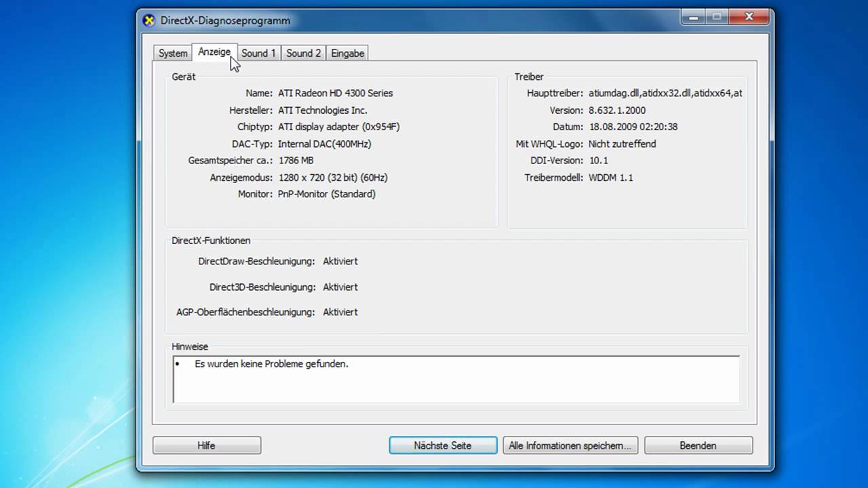Click the 1280 x 720 (32 bit) (60Hz) value
This screenshot has height=488, width=868.
tap(333, 178)
